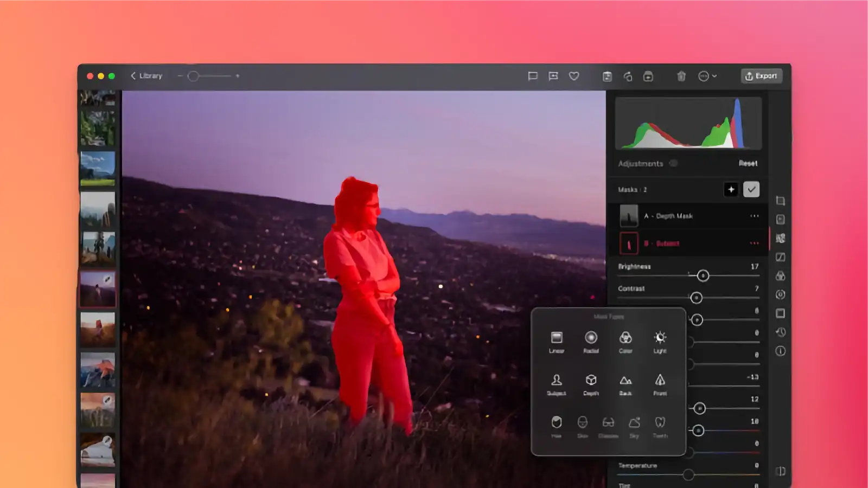Toggle the Adjustments preview eye

(x=674, y=163)
